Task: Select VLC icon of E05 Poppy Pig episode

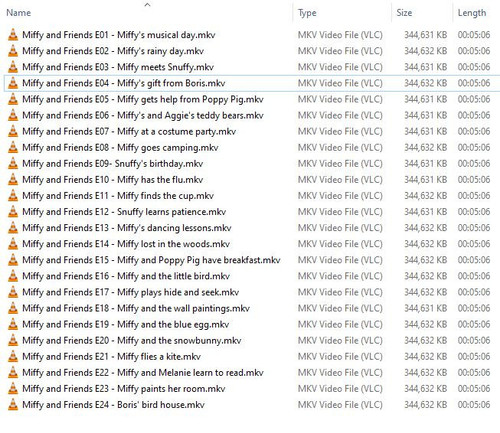Action: coord(13,99)
